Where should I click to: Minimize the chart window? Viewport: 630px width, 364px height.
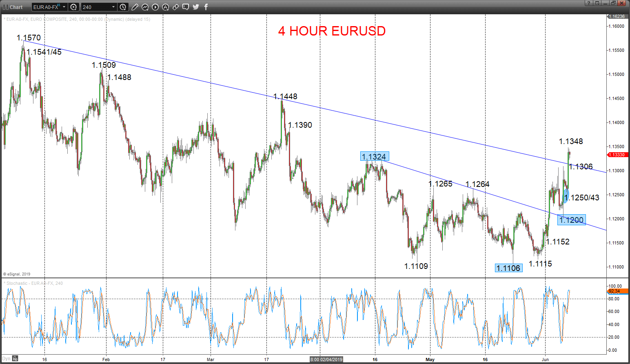coord(605,3)
